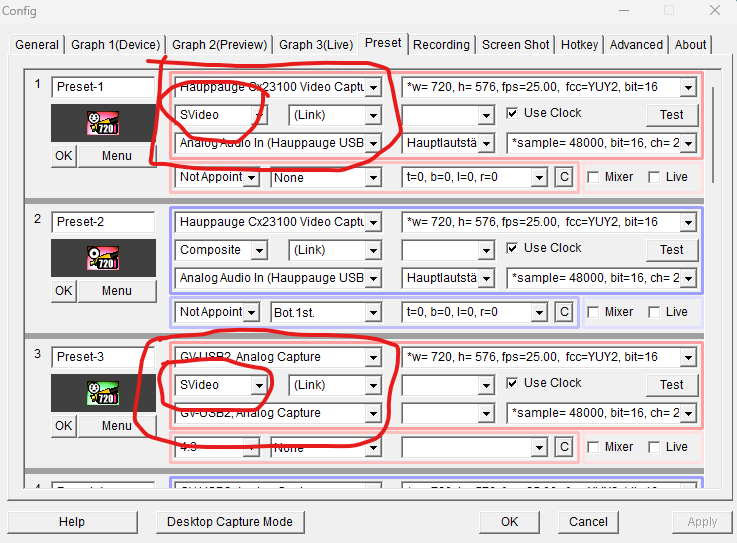Click the Help button
The image size is (737, 543).
pos(72,522)
